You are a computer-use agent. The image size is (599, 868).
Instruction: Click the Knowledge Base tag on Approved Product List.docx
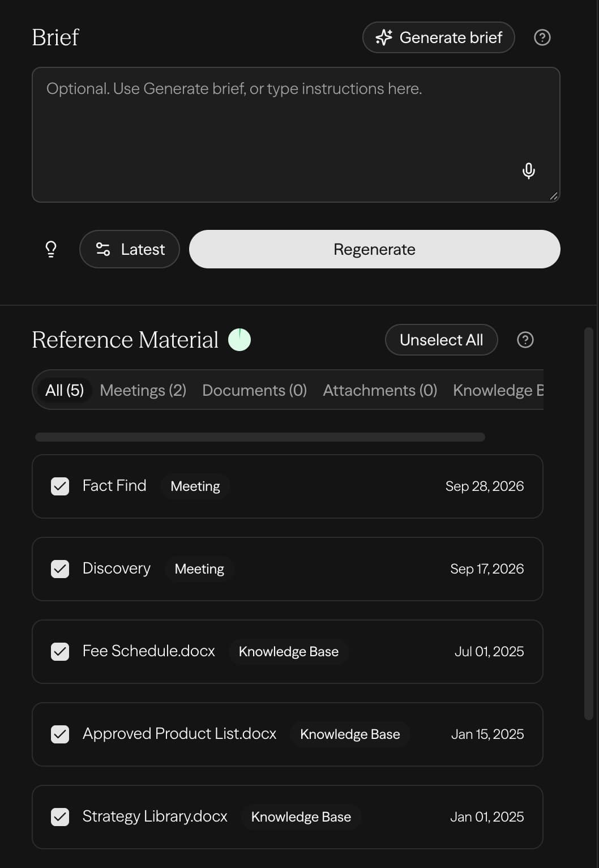point(350,734)
